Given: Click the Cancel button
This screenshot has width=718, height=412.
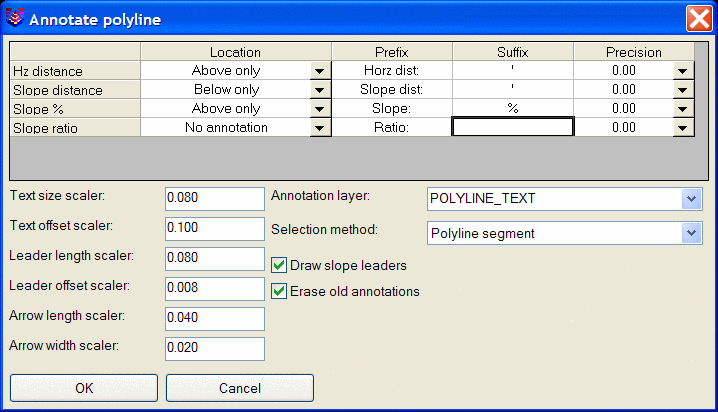Looking at the screenshot, I should tap(240, 388).
